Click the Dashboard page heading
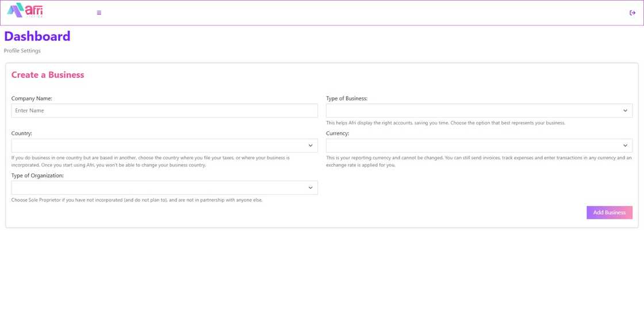Image resolution: width=644 pixels, height=327 pixels. click(37, 36)
